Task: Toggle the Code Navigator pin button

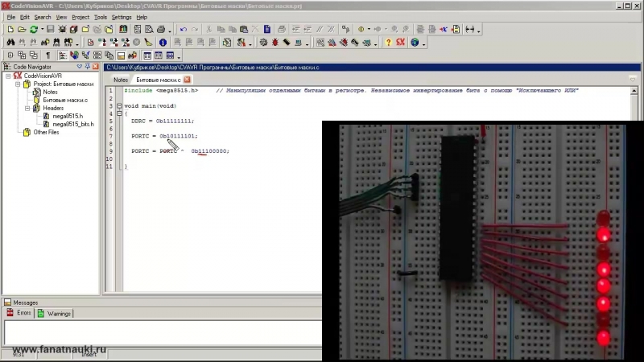Action: [87, 67]
